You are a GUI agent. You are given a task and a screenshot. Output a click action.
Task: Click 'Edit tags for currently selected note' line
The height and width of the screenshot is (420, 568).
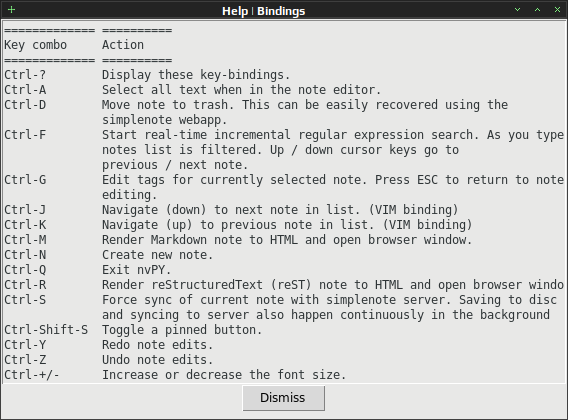[333, 180]
